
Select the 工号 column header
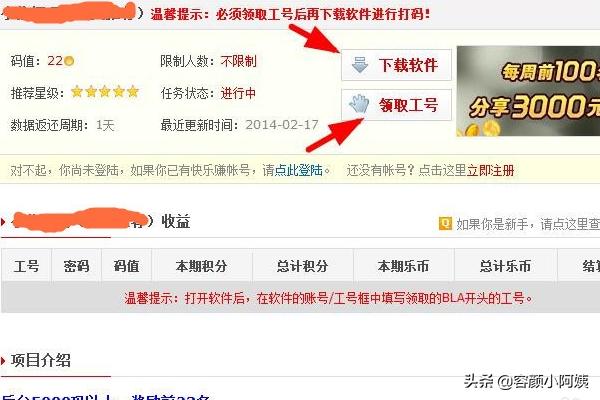[26, 266]
